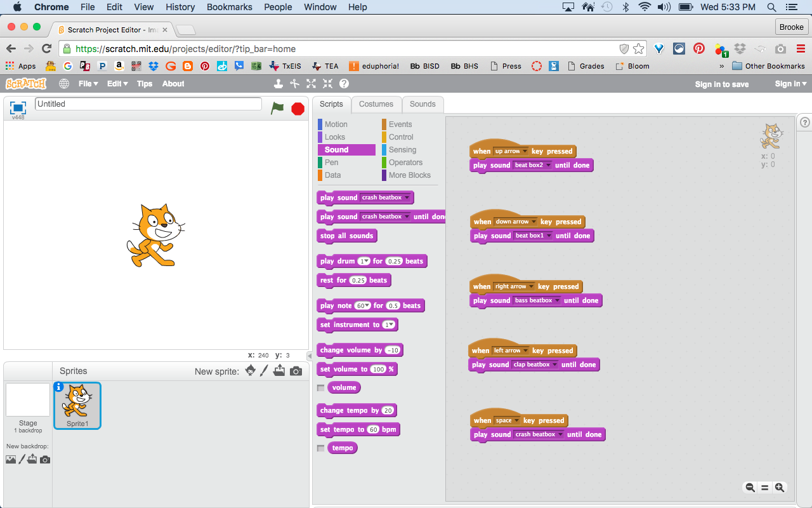Choose backdrop from library

11,459
